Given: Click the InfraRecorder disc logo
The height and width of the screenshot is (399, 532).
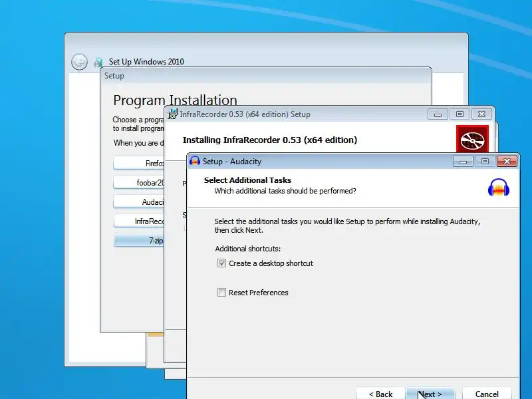Looking at the screenshot, I should (472, 140).
